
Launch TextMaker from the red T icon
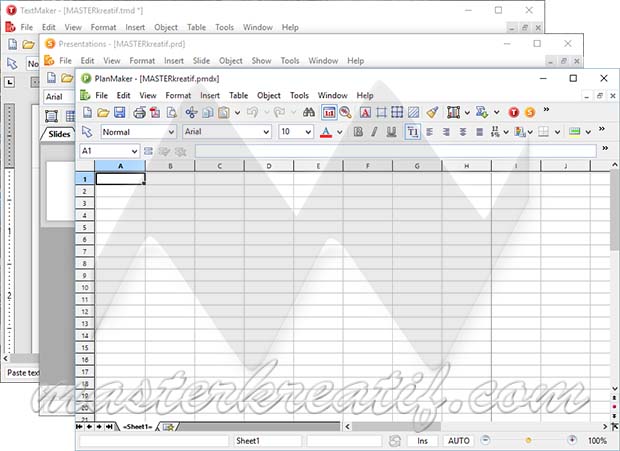(514, 113)
